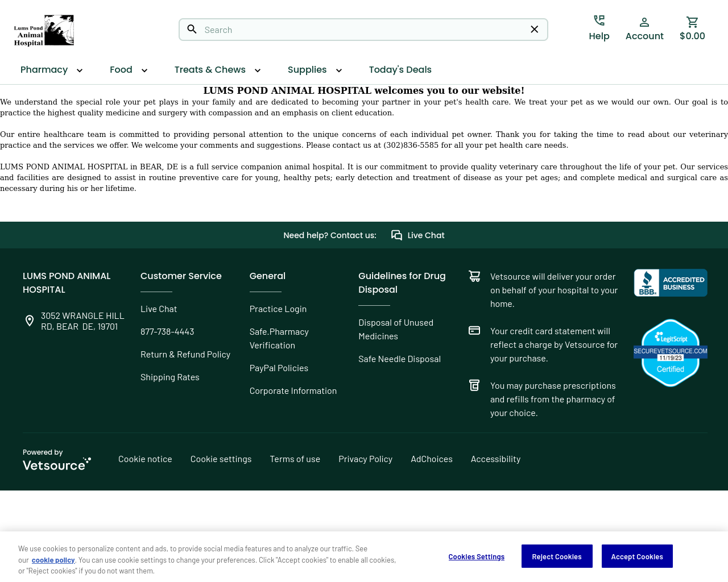Click the prescription bottle icon in footer
The height and width of the screenshot is (582, 728).
(474, 385)
